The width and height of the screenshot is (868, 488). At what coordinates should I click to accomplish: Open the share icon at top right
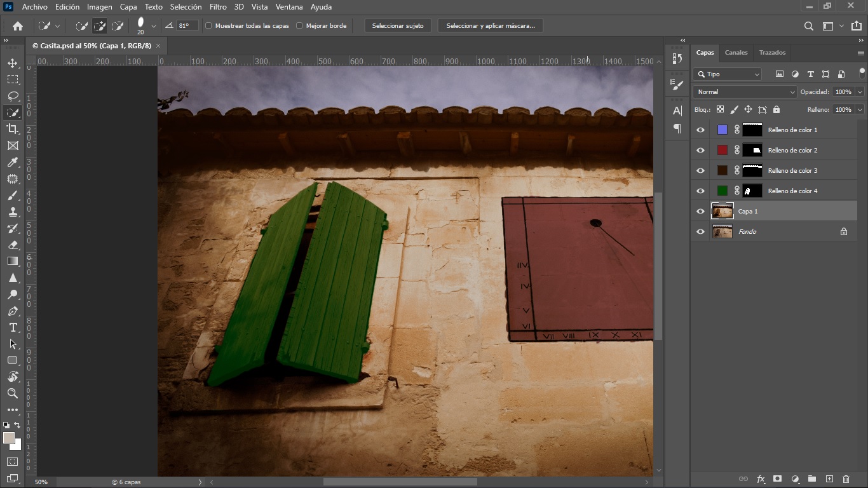click(x=856, y=26)
